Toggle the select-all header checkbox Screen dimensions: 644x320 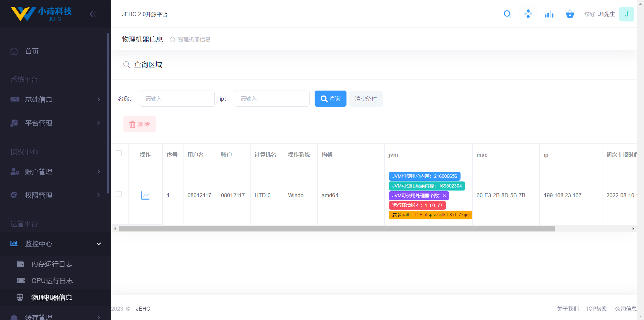coord(119,153)
